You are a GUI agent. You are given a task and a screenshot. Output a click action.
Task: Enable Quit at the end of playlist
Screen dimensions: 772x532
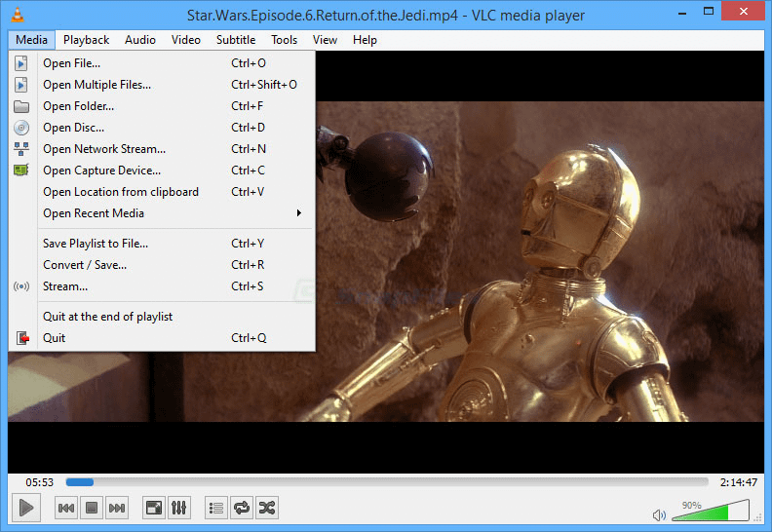tap(107, 317)
